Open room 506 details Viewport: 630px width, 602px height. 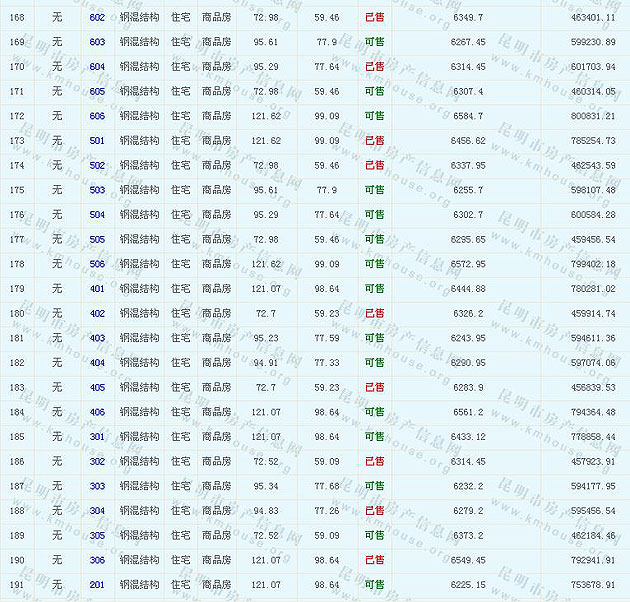point(97,264)
